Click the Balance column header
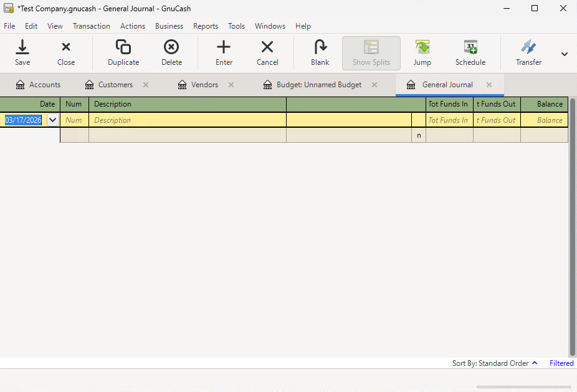 pos(544,104)
